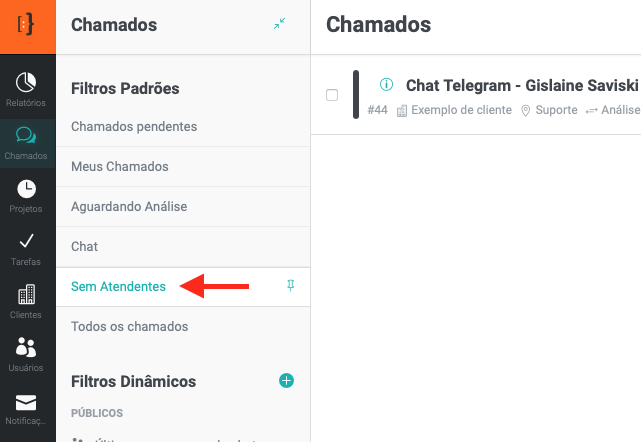Unpin the Sem Atendentes filter
The height and width of the screenshot is (442, 641).
290,286
